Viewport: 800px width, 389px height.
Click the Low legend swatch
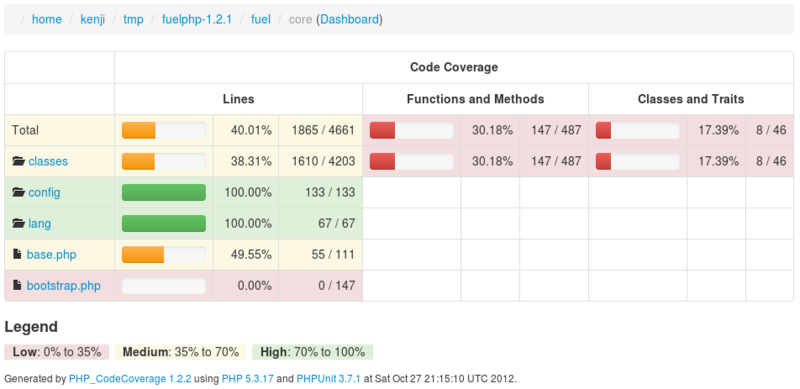click(x=57, y=352)
